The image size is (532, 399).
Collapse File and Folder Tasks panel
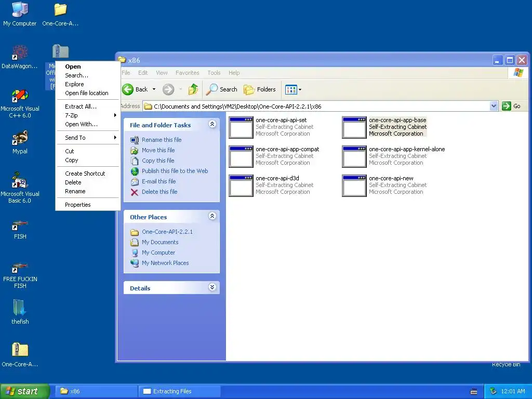[x=212, y=124]
